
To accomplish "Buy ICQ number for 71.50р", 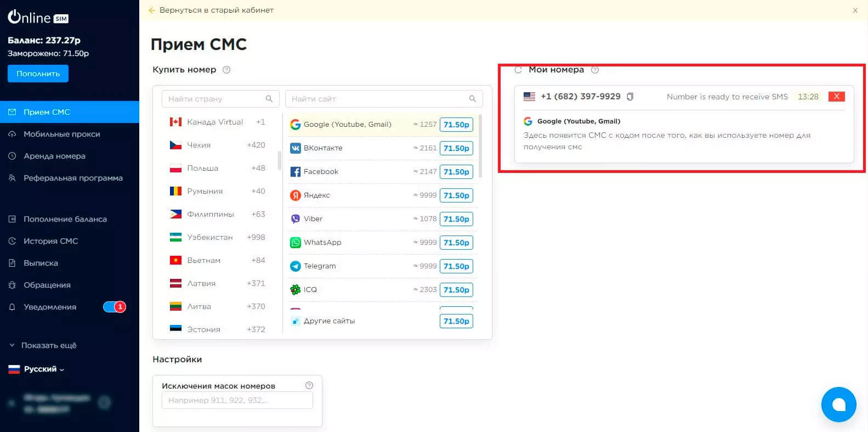I will 456,290.
